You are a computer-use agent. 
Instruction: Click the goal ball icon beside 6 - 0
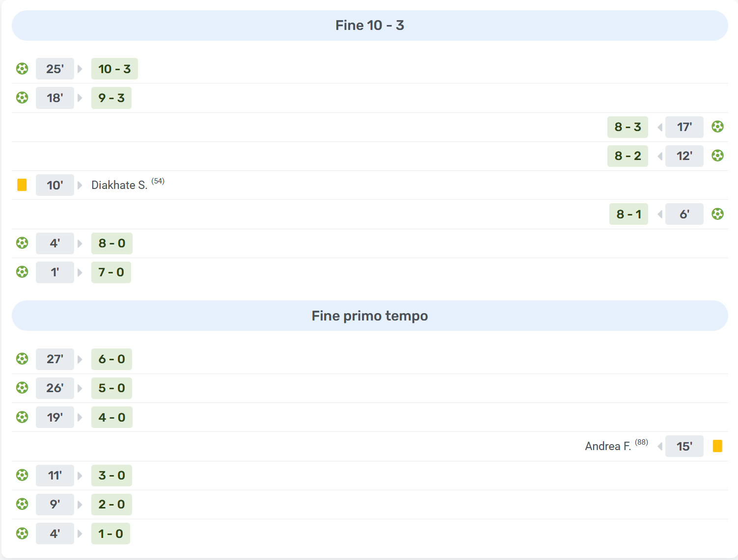[x=22, y=359]
